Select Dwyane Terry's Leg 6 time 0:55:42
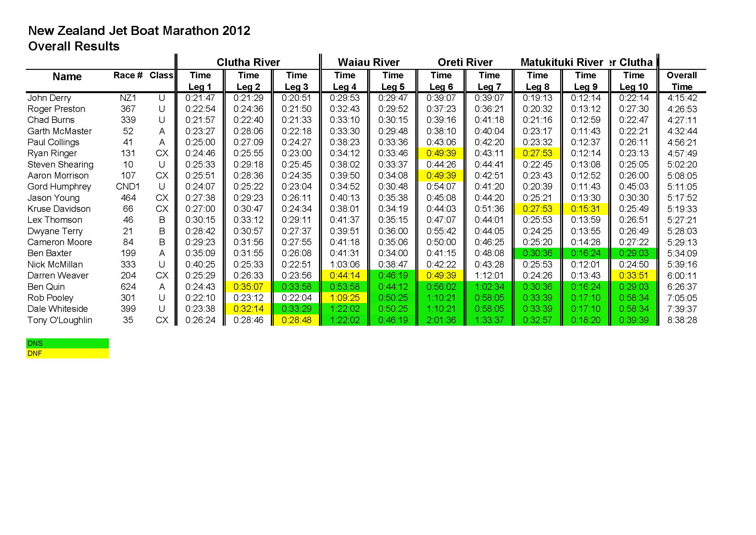Screen dimensions: 756x535 (x=441, y=231)
